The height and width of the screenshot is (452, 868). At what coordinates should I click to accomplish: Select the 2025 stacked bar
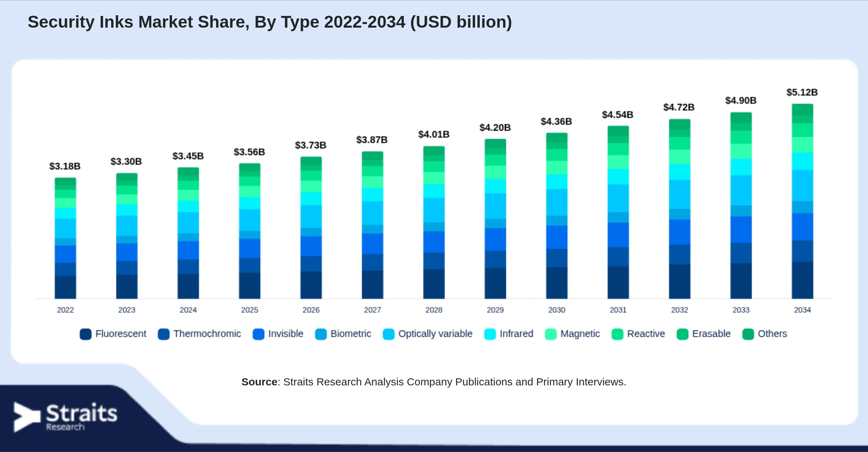click(250, 231)
